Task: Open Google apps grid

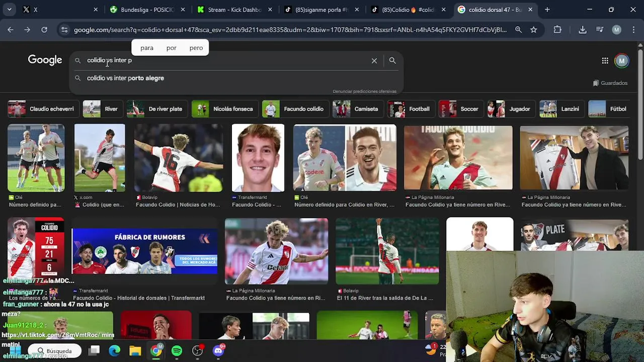Action: click(605, 61)
